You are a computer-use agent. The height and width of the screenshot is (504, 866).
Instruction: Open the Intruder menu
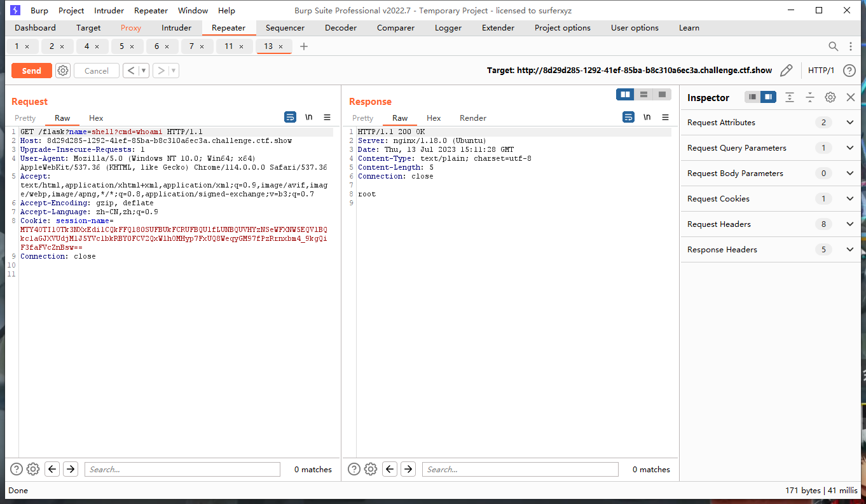[x=109, y=10]
